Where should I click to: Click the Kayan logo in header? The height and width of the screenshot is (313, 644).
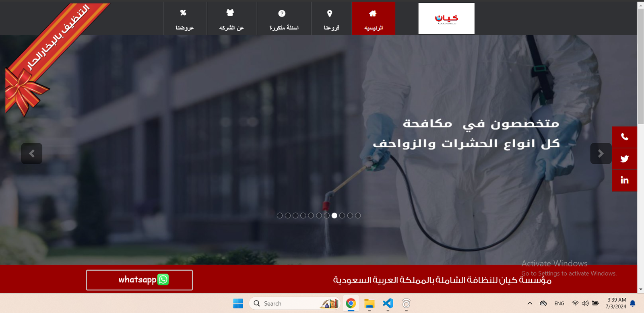[446, 19]
